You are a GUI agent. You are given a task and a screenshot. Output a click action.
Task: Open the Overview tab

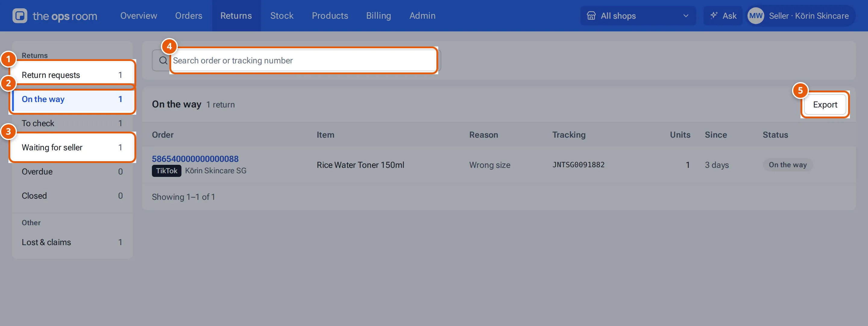(139, 15)
